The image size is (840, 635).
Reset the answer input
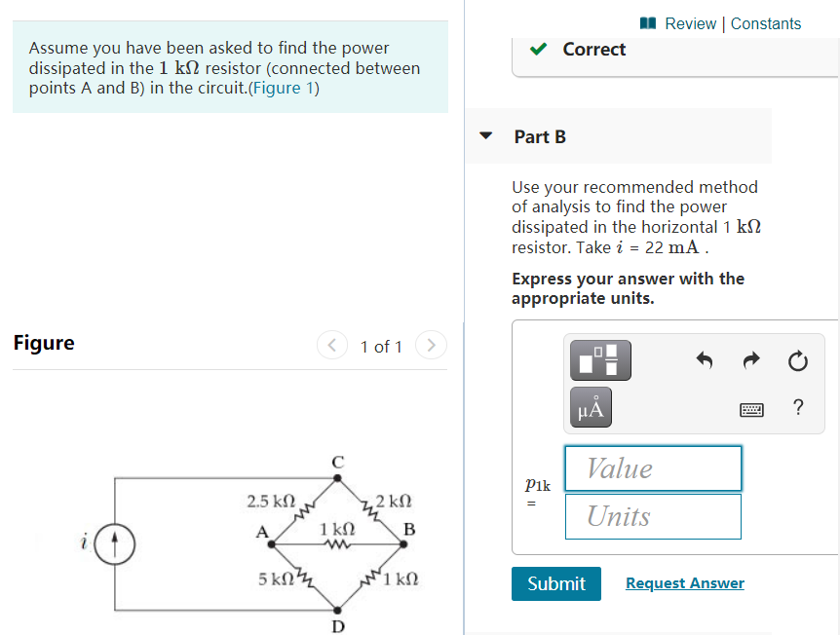pos(798,360)
